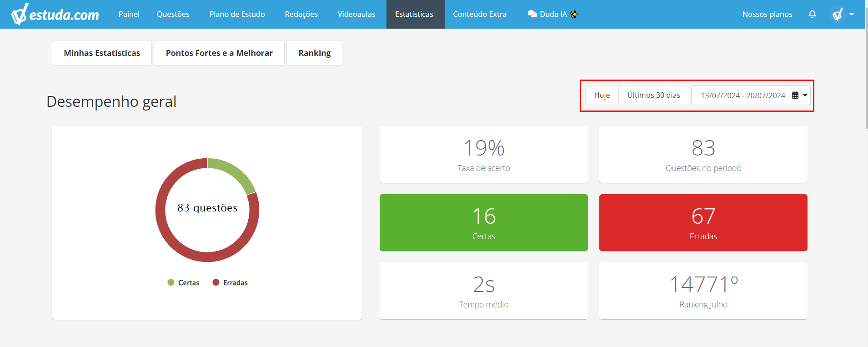Open Plano de Estudo
Image resolution: width=868 pixels, height=347 pixels.
tap(237, 14)
